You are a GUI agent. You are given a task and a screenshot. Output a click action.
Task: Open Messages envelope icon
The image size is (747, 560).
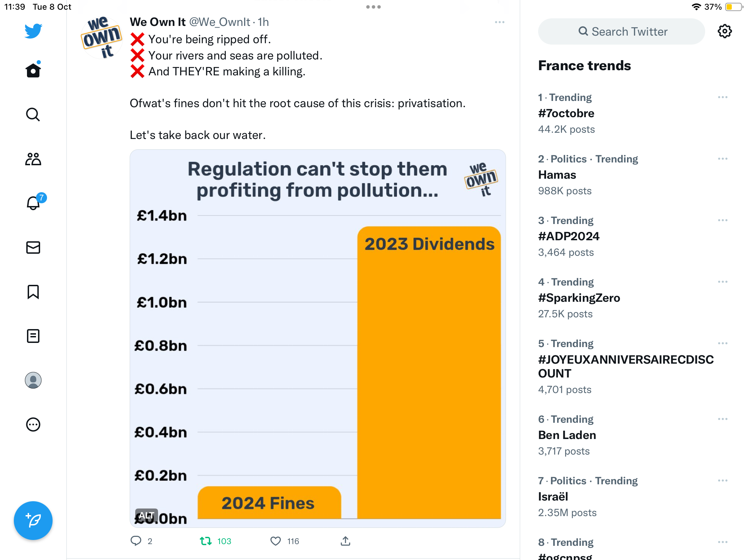tap(33, 248)
